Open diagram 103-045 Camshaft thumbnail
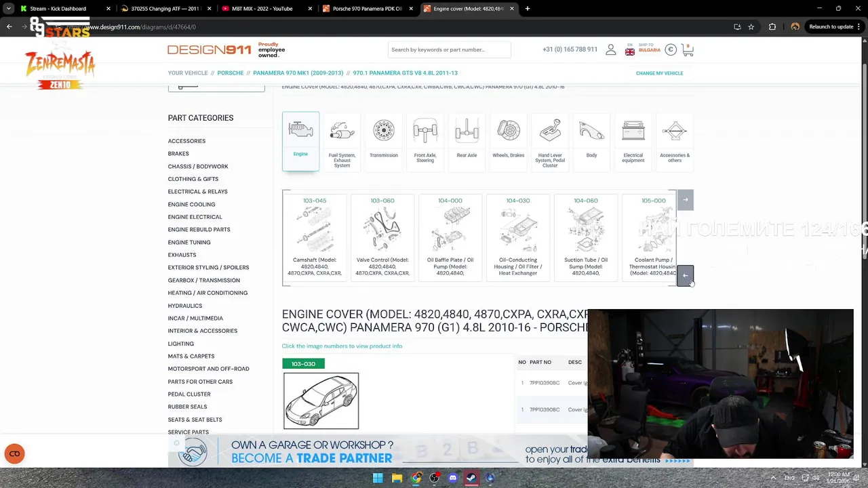 point(315,237)
